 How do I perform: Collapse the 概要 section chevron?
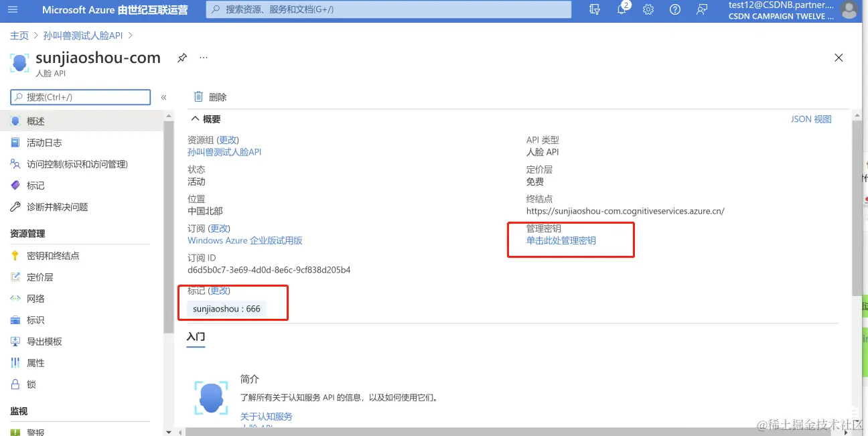[196, 119]
